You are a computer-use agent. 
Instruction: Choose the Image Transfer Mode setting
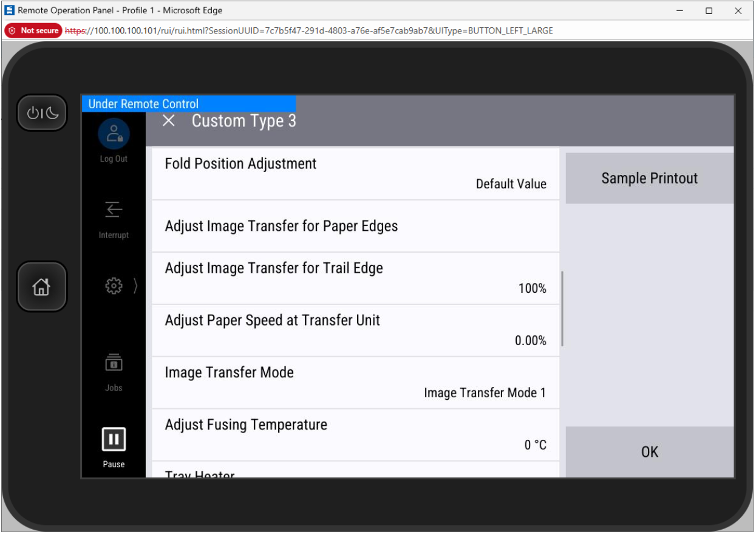(x=355, y=383)
